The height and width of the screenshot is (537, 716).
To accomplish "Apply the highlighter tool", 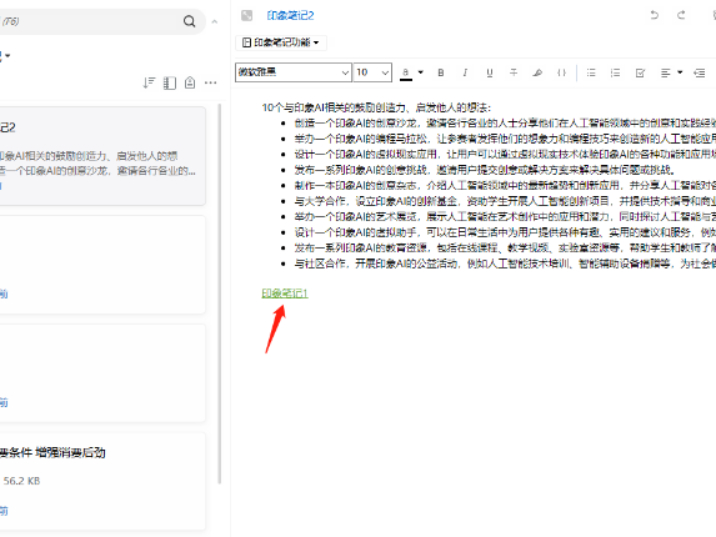I will click(537, 73).
